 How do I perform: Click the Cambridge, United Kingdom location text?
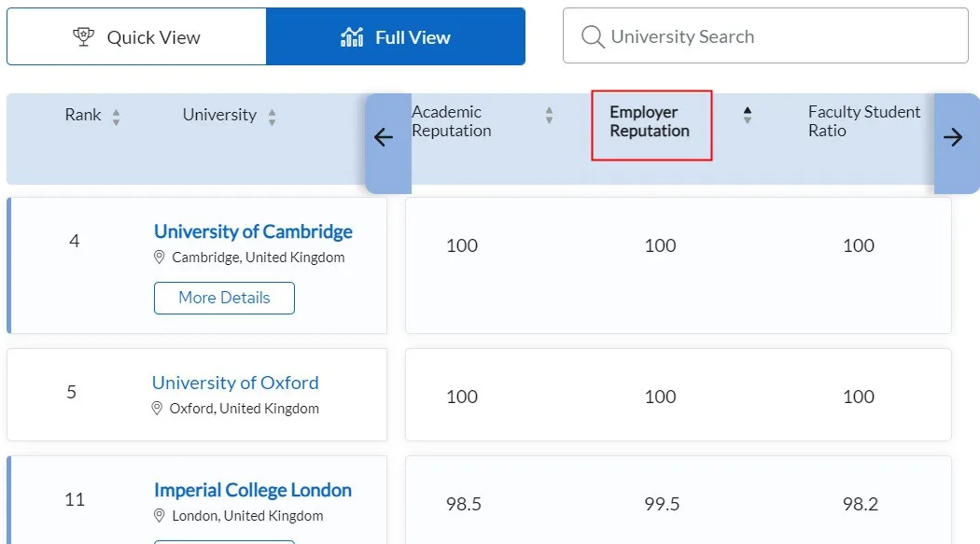pos(259,258)
